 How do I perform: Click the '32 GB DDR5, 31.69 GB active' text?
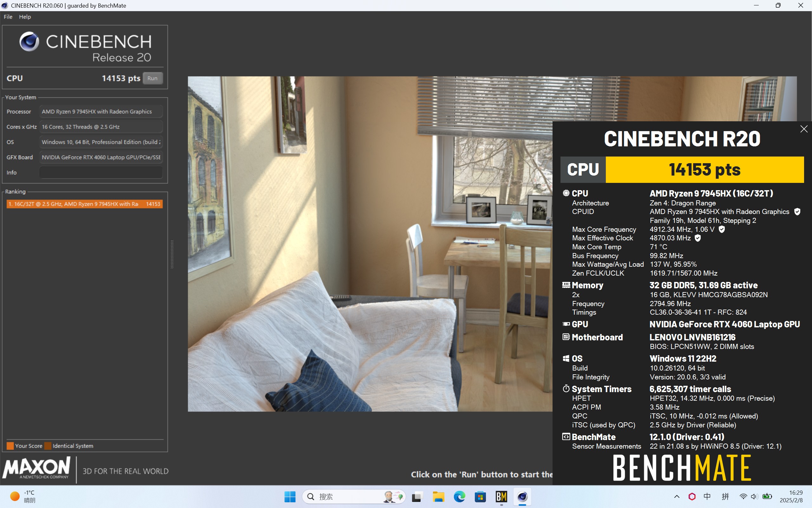point(704,285)
